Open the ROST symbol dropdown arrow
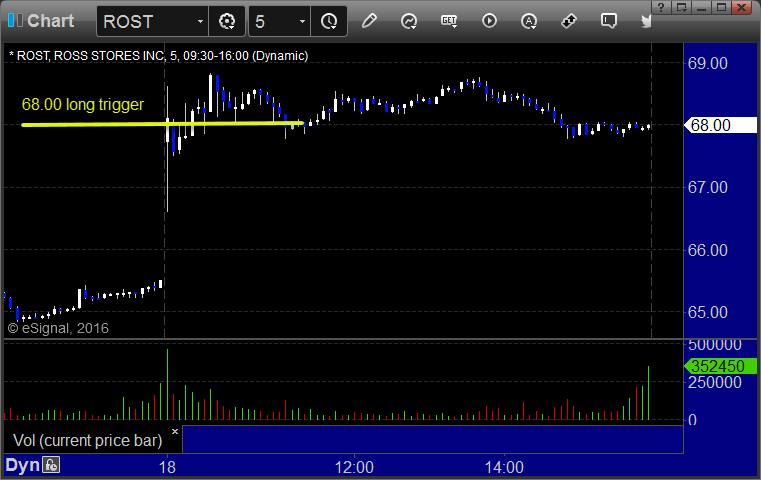 [x=200, y=21]
